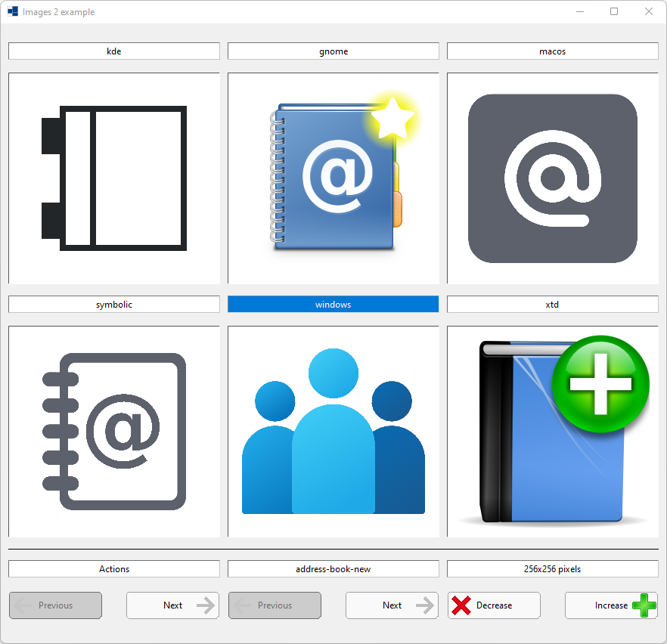The height and width of the screenshot is (644, 667).
Task: Click the app icon in the title bar
Action: click(13, 12)
